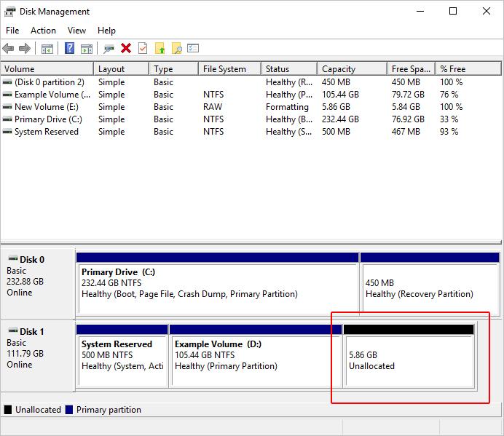Click the RAW file system cell

pyautogui.click(x=213, y=107)
